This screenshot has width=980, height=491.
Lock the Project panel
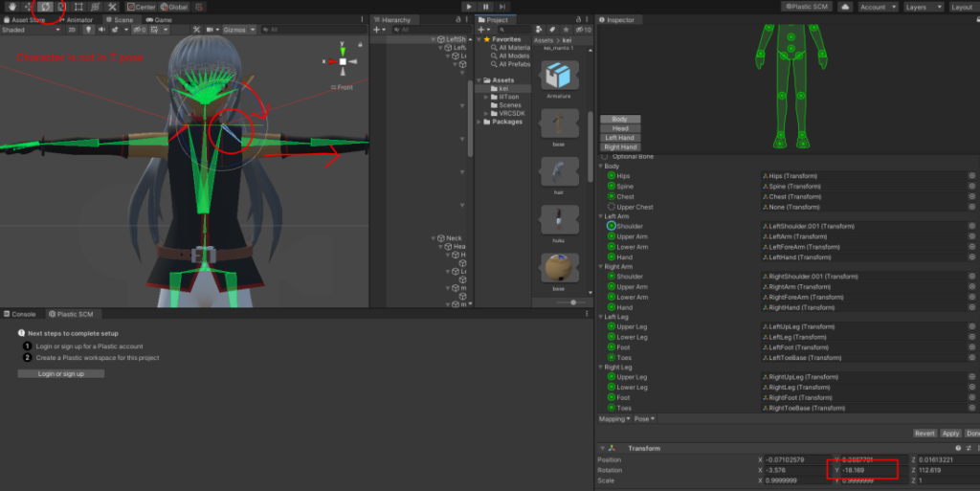(x=578, y=20)
